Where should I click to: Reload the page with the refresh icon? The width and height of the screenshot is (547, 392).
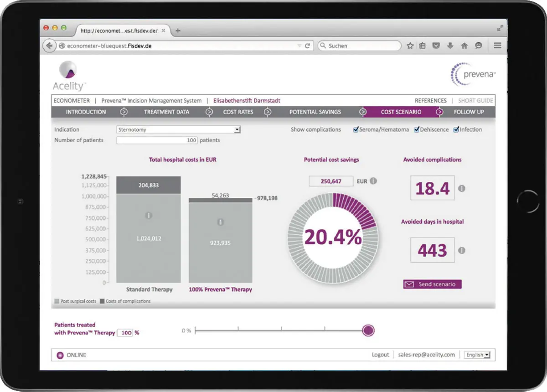tap(307, 46)
